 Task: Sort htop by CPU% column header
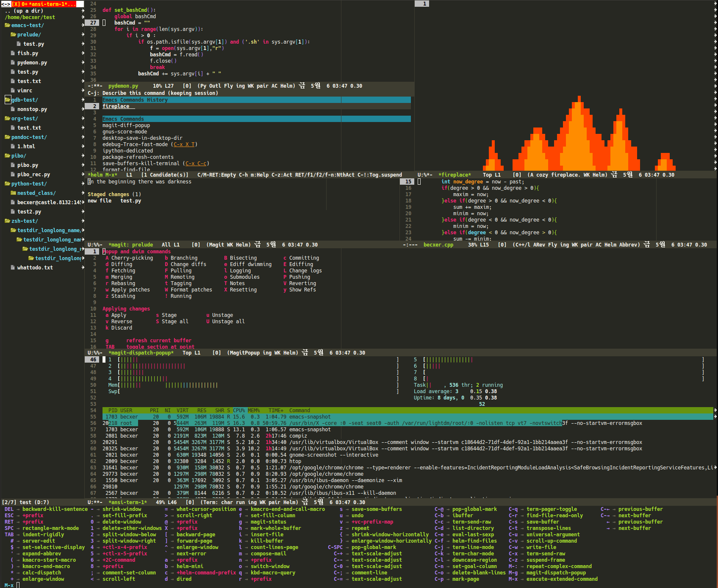(239, 410)
